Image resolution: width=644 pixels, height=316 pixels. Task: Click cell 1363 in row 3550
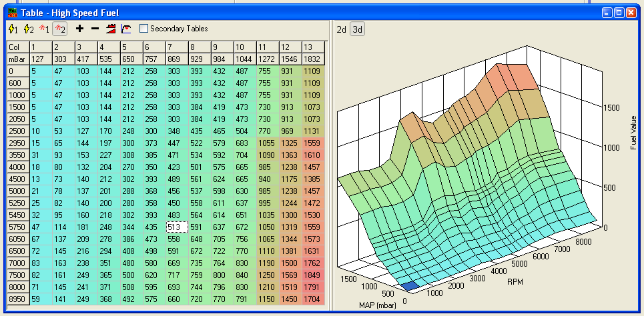point(290,155)
